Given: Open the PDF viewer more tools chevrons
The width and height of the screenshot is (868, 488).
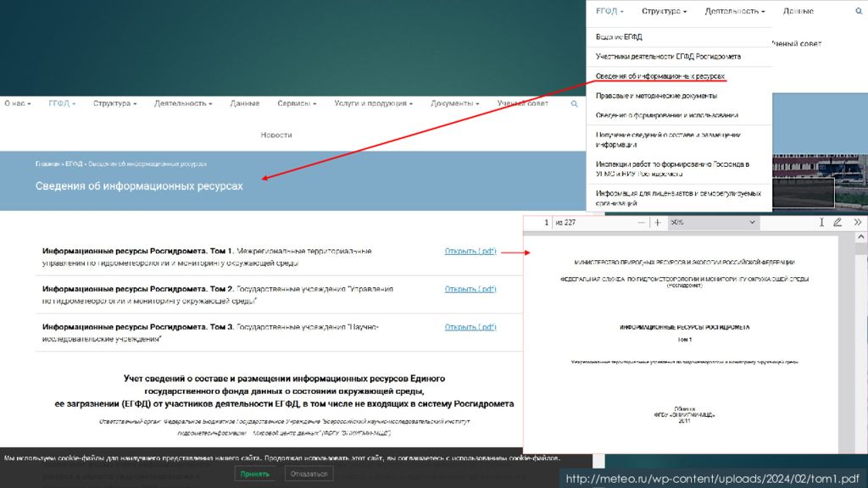Looking at the screenshot, I should [x=858, y=223].
